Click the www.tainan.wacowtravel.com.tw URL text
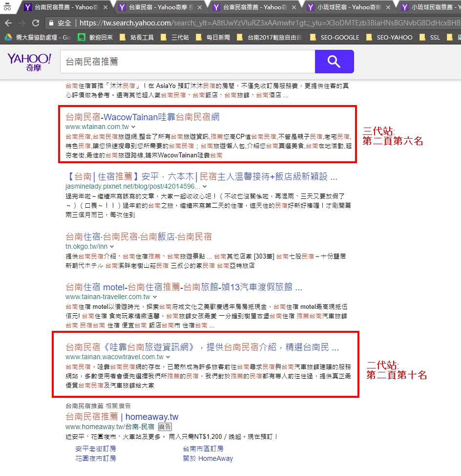Viewport: 461px width, 476px height. tap(115, 357)
